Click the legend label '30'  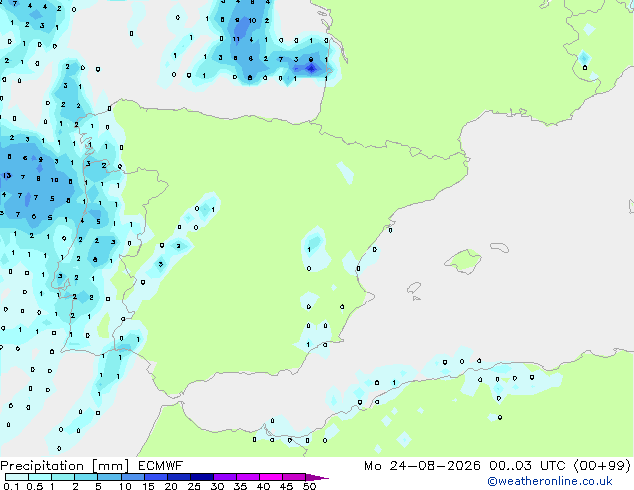(217, 486)
